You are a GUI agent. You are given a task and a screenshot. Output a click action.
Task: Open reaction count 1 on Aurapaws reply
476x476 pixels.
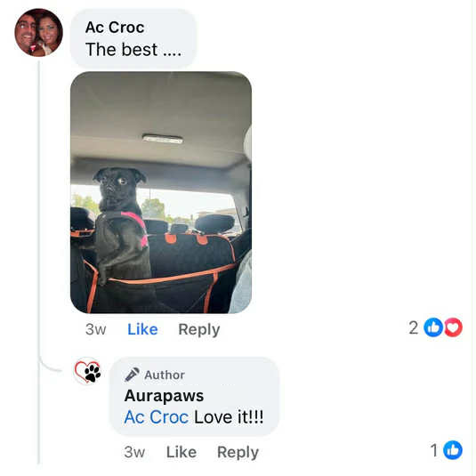(x=434, y=450)
